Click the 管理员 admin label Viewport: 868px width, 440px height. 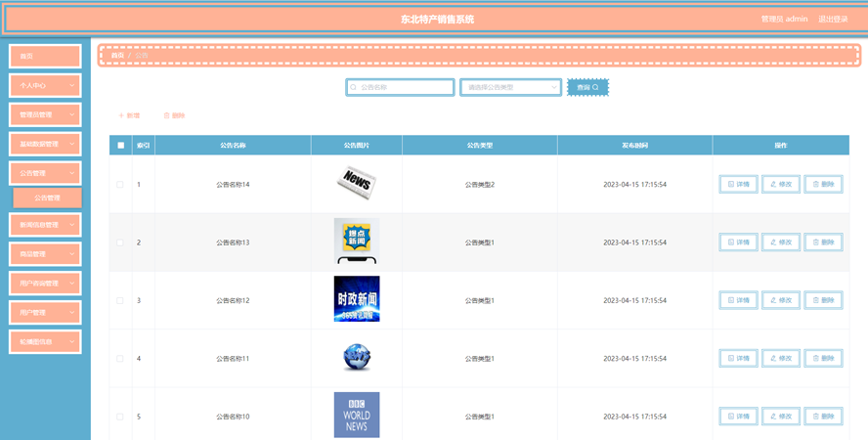tap(784, 19)
